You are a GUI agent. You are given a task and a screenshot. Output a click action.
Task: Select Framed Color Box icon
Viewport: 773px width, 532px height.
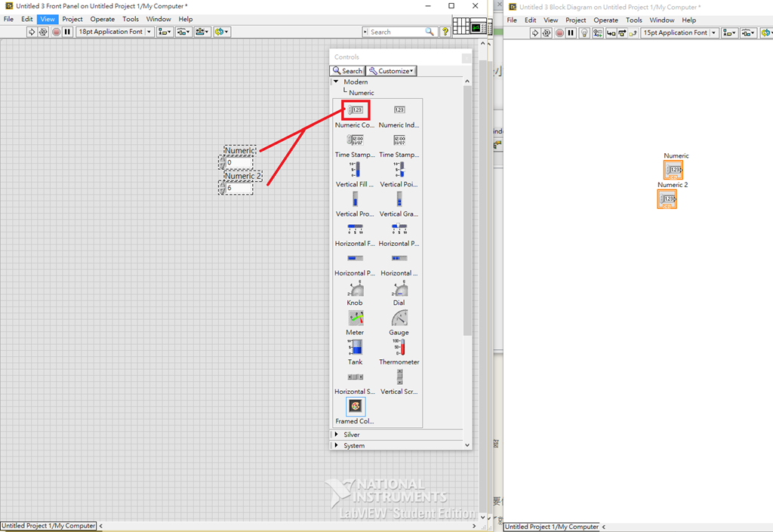(x=356, y=407)
